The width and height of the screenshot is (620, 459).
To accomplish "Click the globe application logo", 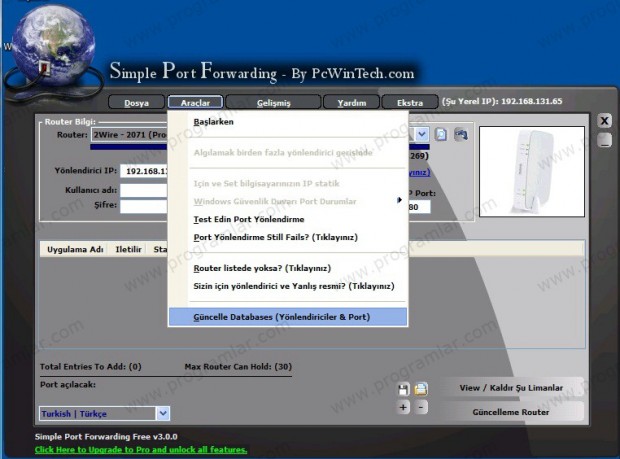I will tap(53, 45).
